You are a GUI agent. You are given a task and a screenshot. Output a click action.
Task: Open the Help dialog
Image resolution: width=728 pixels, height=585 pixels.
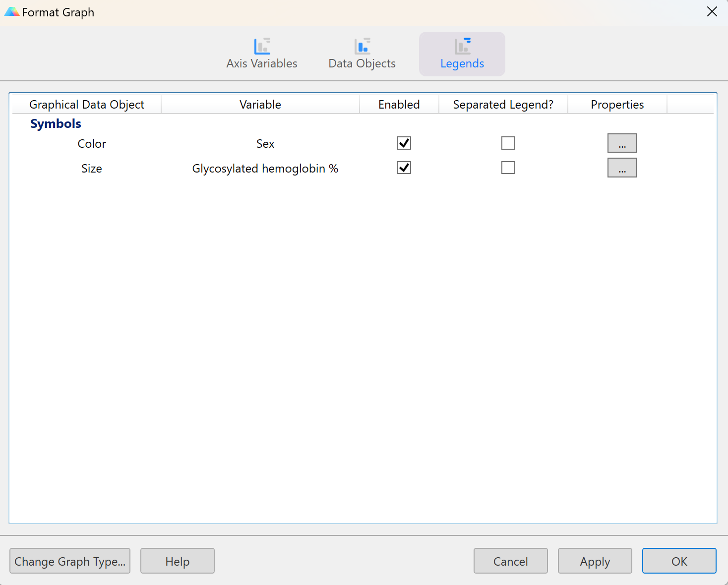tap(177, 561)
